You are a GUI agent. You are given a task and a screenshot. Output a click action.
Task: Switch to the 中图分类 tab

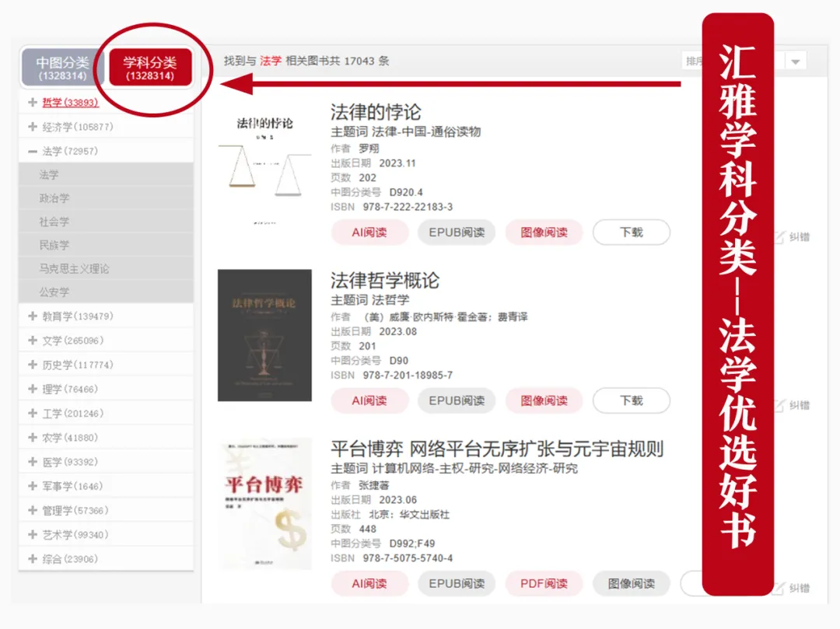coord(62,68)
